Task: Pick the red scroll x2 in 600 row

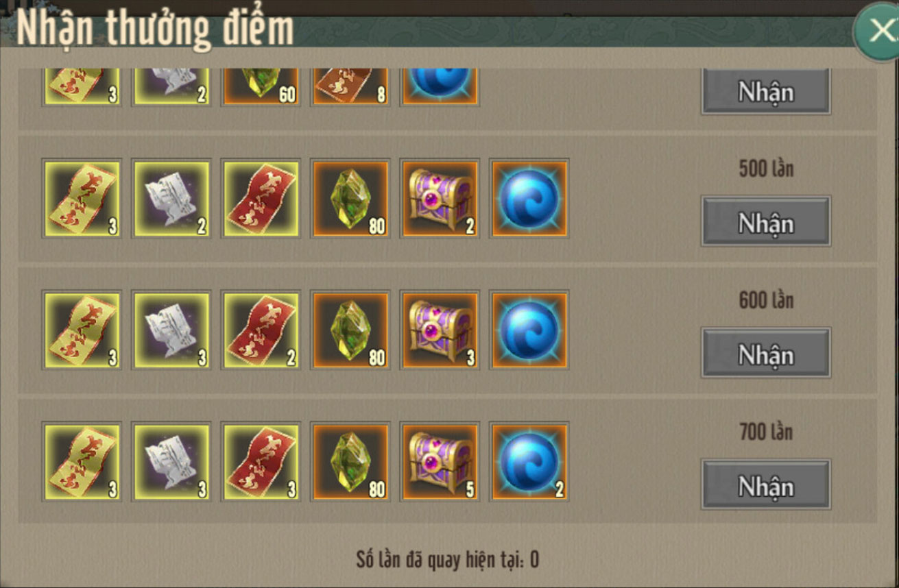Action: tap(261, 330)
